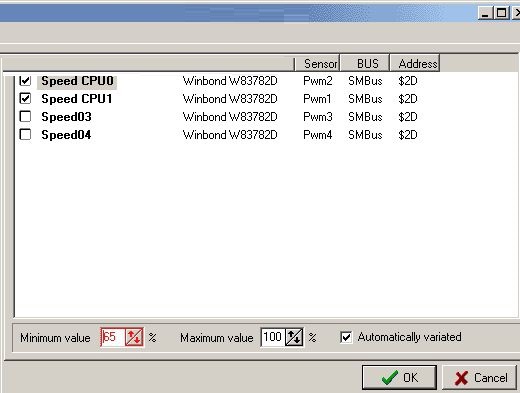The width and height of the screenshot is (520, 393).
Task: Uncheck the Speed CPU1 checkbox
Action: point(25,99)
